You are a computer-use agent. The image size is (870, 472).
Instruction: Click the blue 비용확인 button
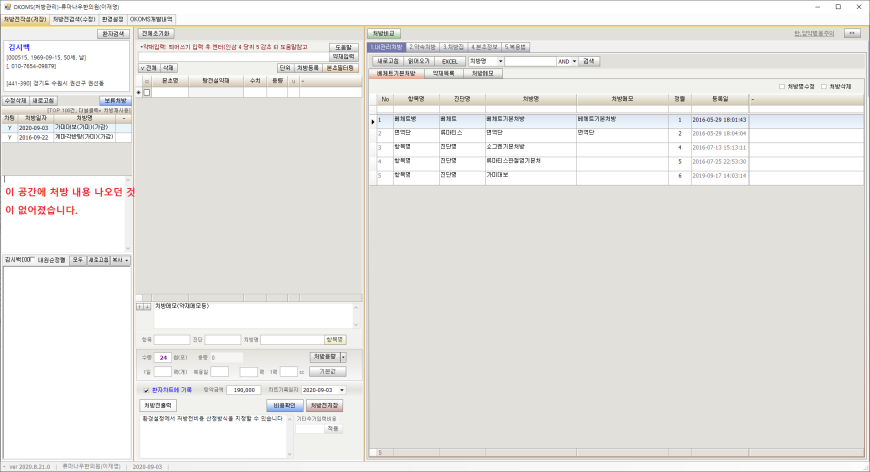click(285, 405)
